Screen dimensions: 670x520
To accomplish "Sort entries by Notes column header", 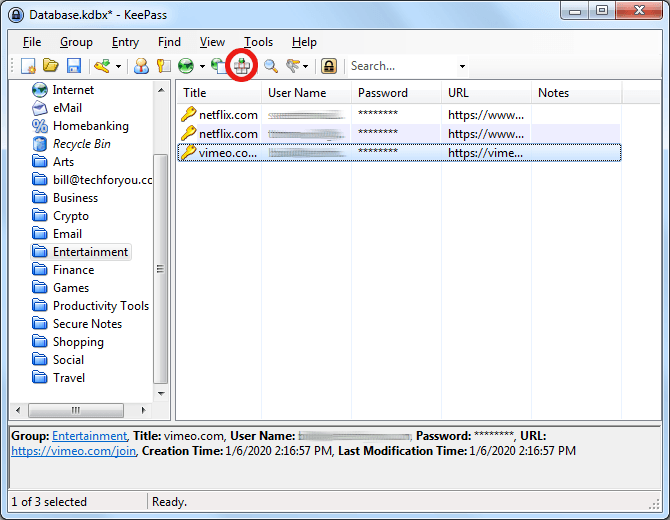I will pyautogui.click(x=576, y=93).
